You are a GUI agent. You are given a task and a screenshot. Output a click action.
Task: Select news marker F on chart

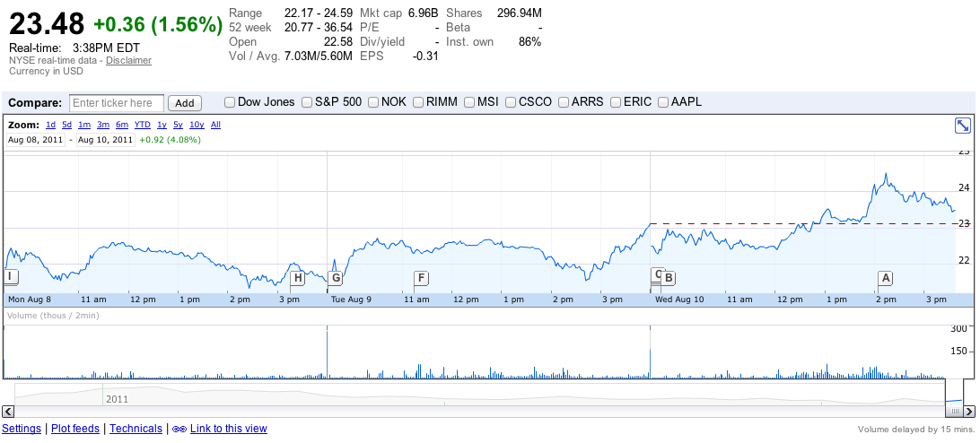point(420,278)
